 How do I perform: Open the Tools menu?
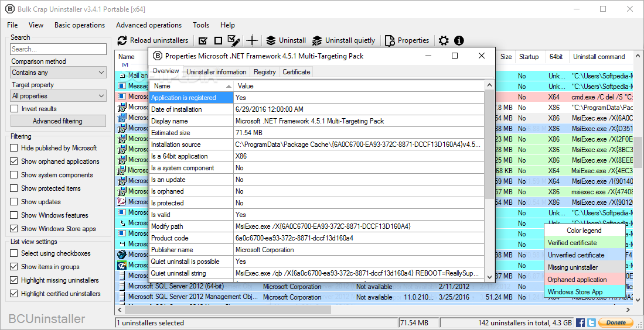(x=201, y=25)
